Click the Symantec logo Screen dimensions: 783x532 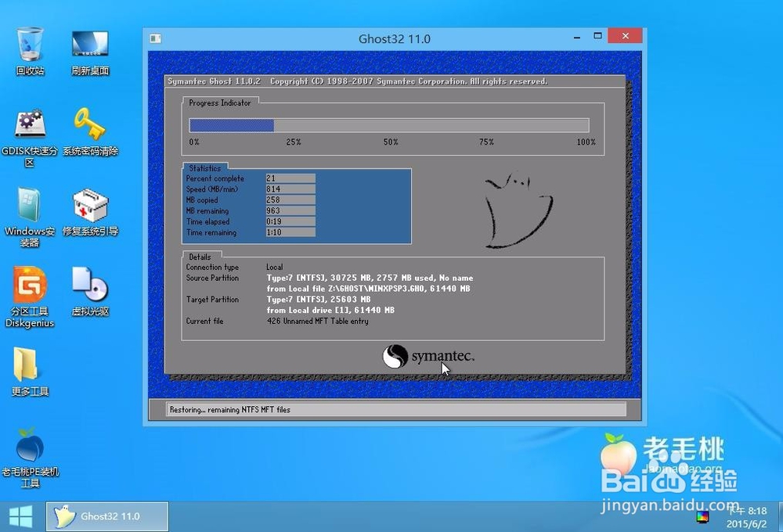[x=428, y=356]
